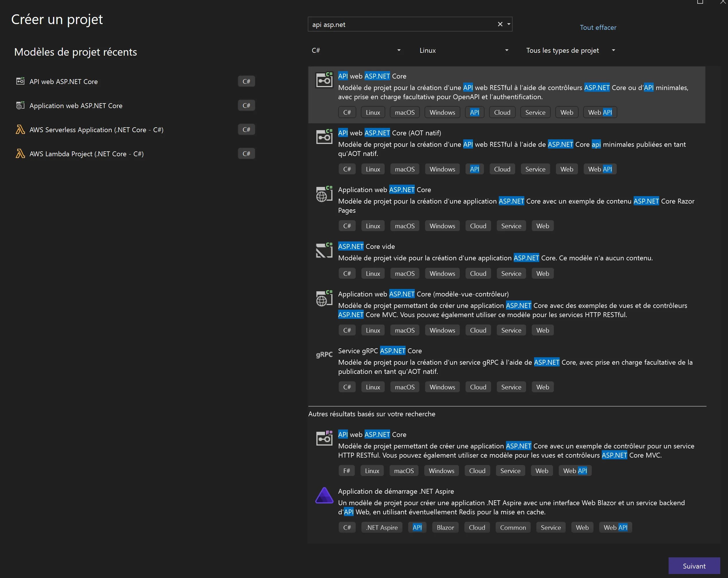Select Application de démarrage .NET Aspire template
The image size is (728, 578).
tap(396, 491)
